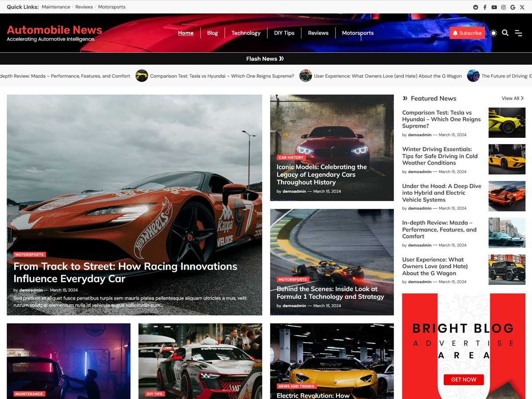Click the Facebook icon in top bar

click(x=485, y=7)
